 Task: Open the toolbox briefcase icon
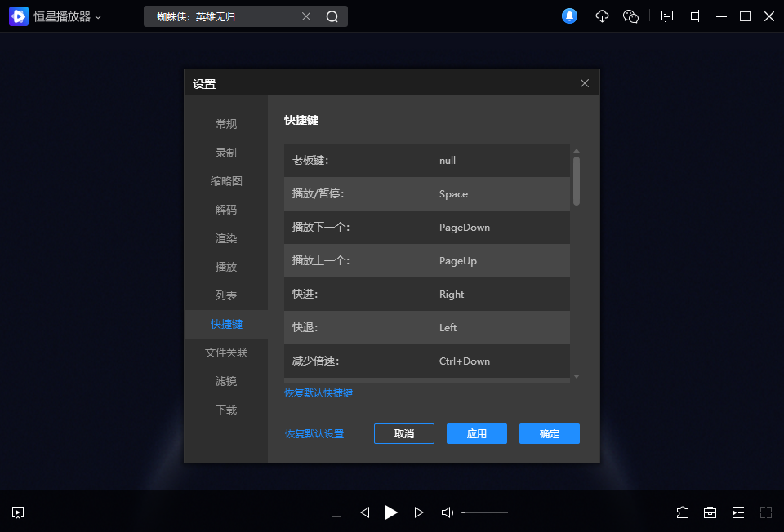[710, 512]
